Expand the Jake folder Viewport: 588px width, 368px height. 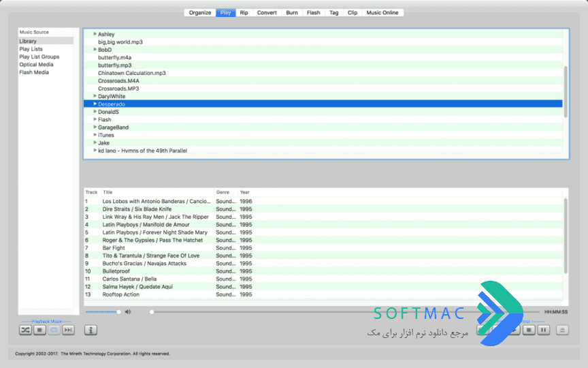coord(95,142)
